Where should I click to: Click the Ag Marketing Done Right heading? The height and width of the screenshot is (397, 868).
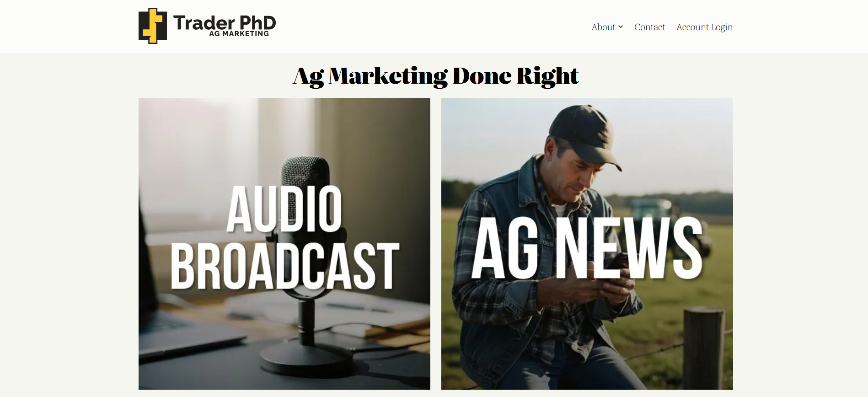pos(436,76)
